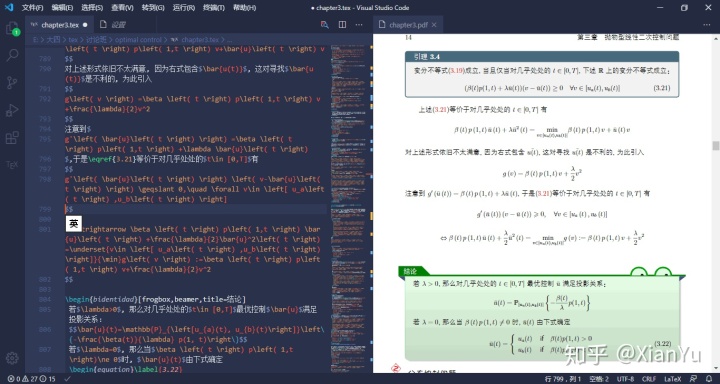Select the '讨论班' breadcrumb
The width and height of the screenshot is (720, 384).
click(96, 40)
